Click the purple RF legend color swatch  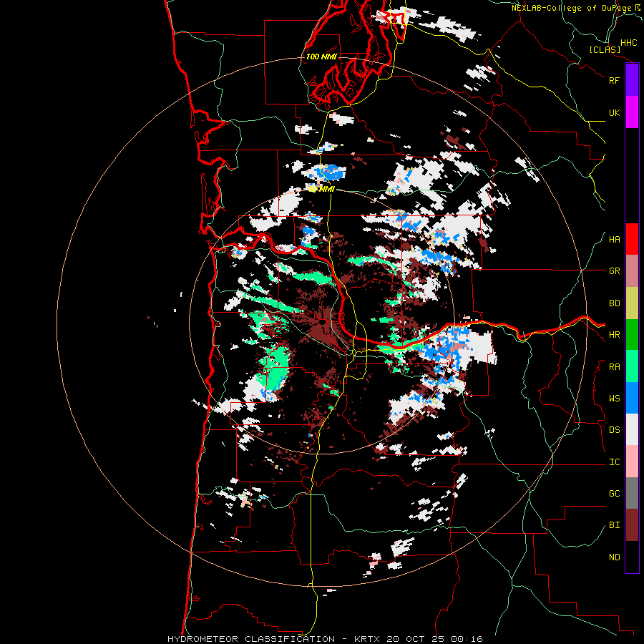coord(632,80)
